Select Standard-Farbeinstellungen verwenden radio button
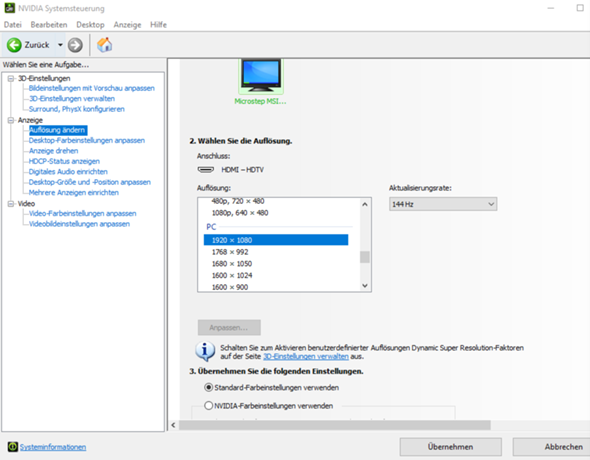Screen dimensions: 590x460 tap(208, 387)
